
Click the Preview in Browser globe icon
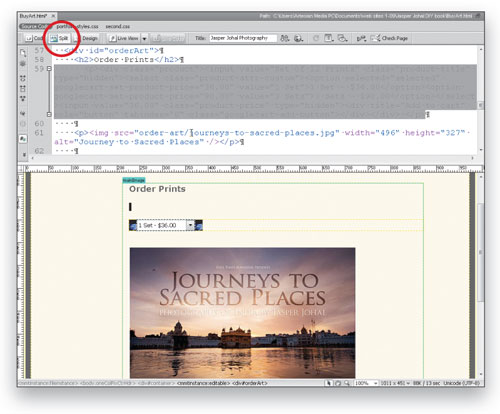coord(298,38)
